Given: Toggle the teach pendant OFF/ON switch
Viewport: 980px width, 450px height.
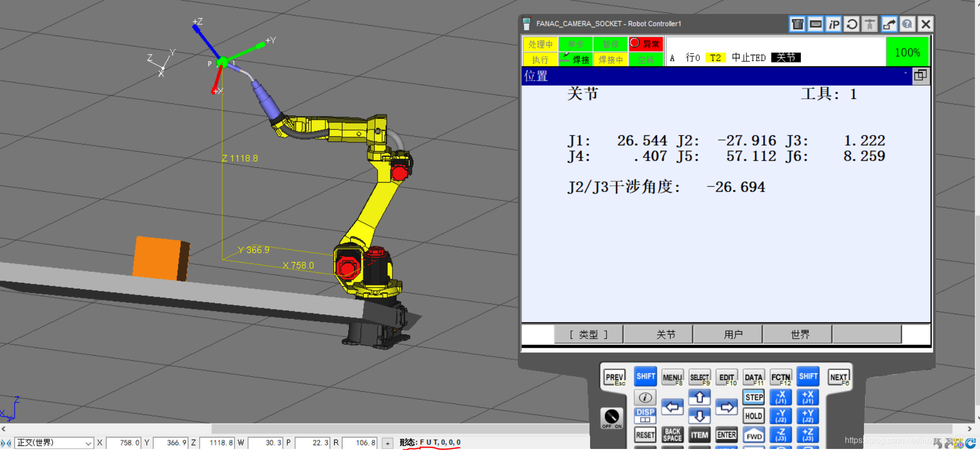Looking at the screenshot, I should point(612,417).
